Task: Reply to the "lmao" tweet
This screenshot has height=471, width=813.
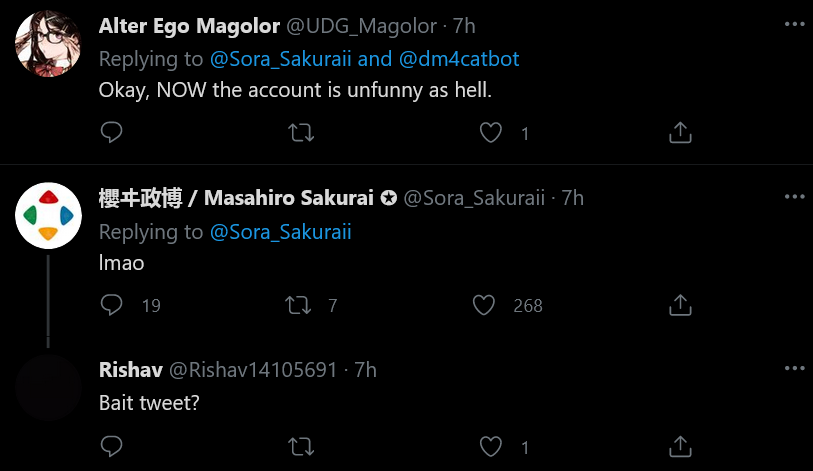Action: 111,305
